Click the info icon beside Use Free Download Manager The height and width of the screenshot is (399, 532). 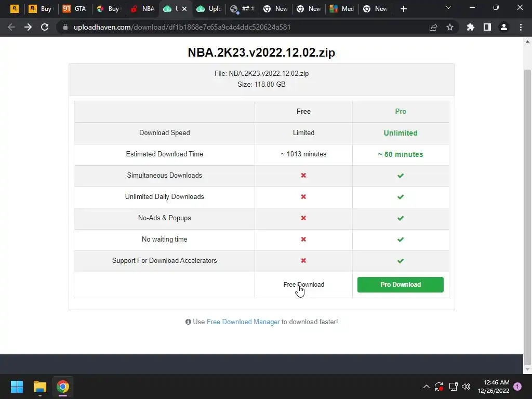[188, 322]
